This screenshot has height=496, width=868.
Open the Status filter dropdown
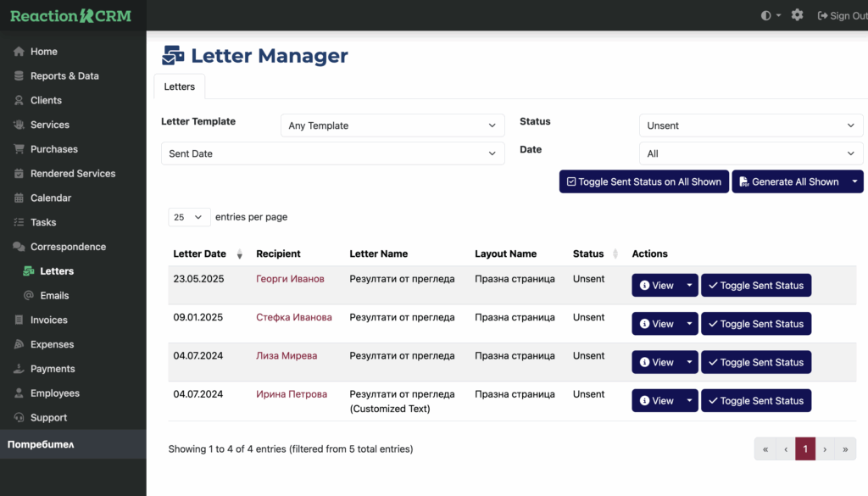(x=750, y=125)
